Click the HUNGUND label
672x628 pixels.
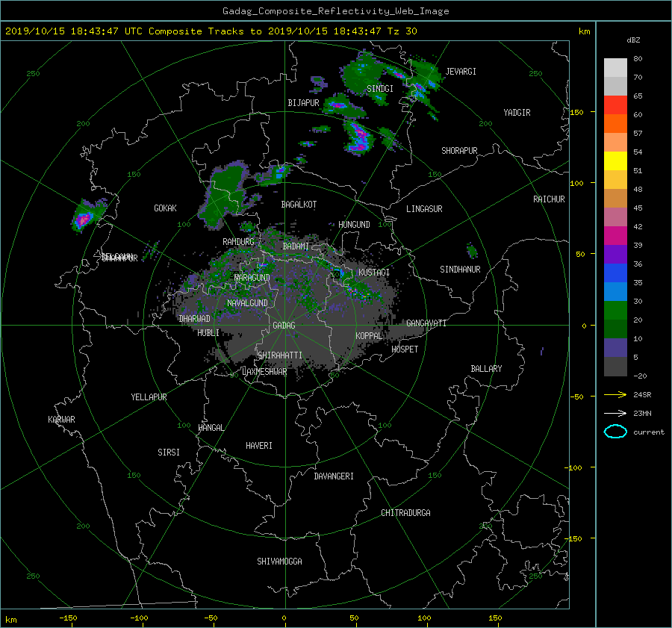pos(354,225)
